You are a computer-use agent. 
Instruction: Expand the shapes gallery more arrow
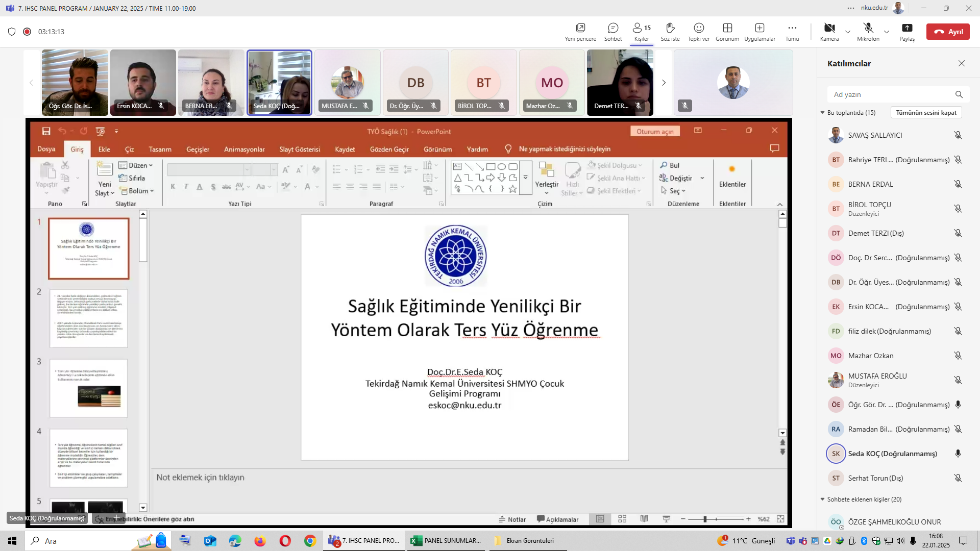525,178
